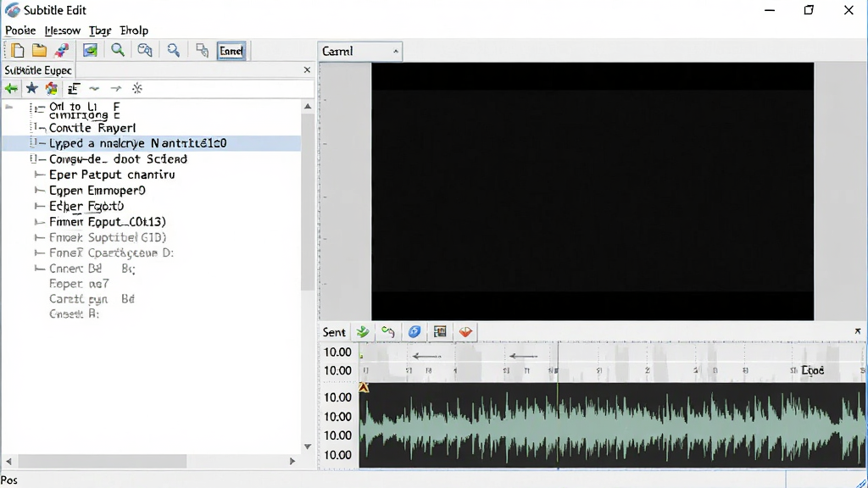The image size is (868, 488).
Task: Click the waveform playhead position line
Action: click(x=558, y=404)
